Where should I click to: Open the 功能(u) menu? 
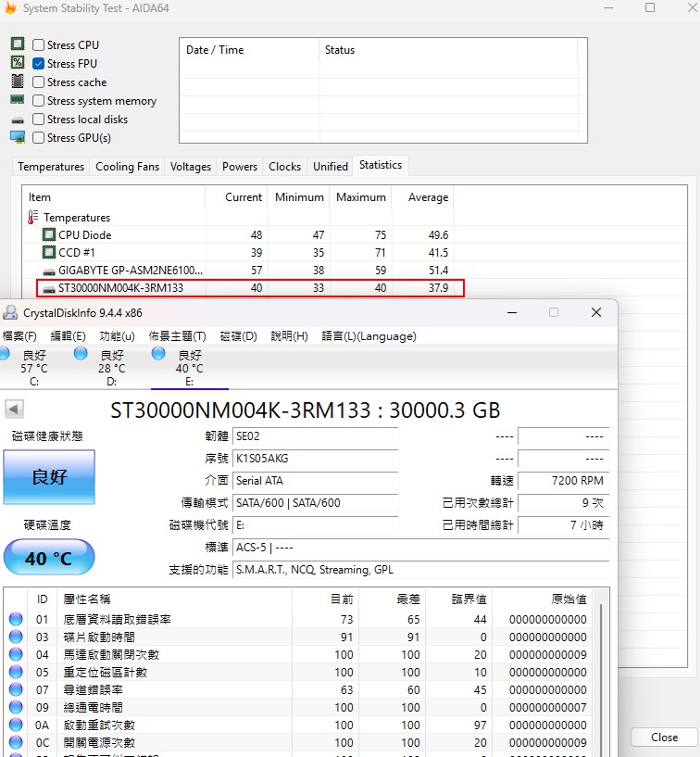point(118,336)
